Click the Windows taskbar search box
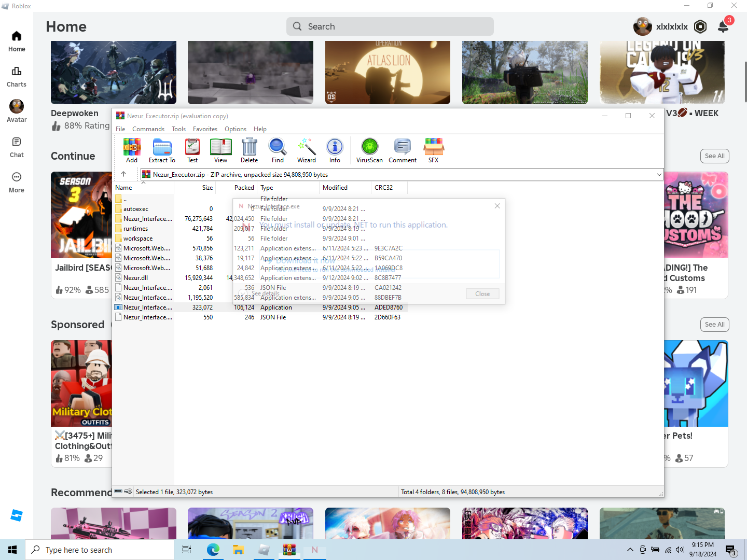 pos(100,550)
